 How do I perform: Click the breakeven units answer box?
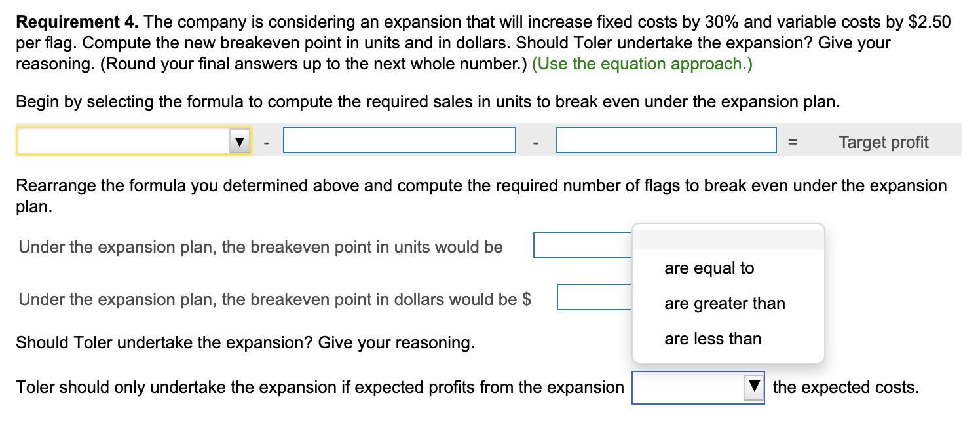[576, 244]
